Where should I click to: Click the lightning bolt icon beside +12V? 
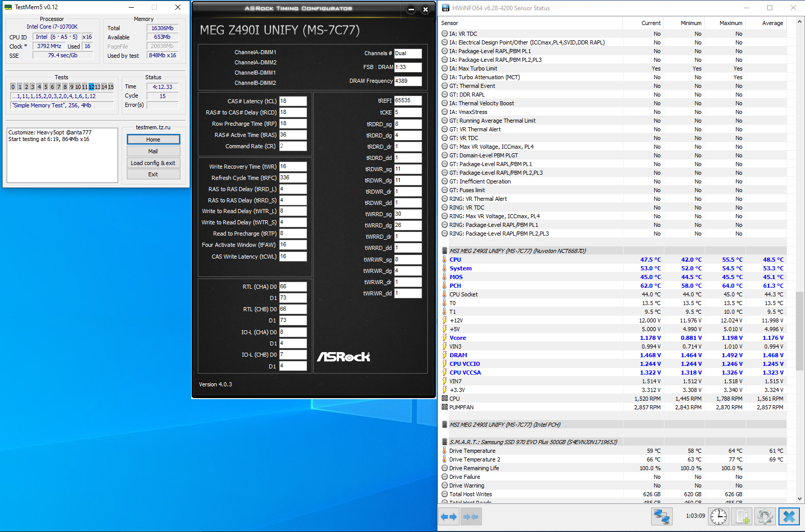445,320
